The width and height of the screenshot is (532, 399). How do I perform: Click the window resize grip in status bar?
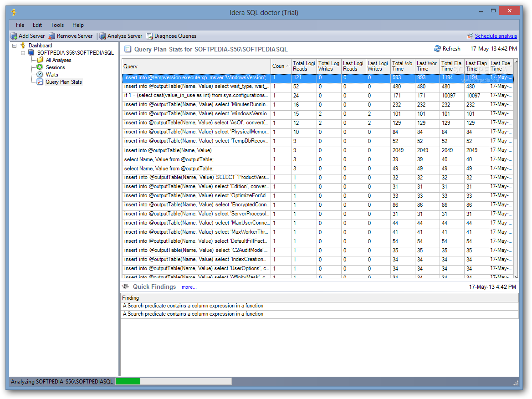pyautogui.click(x=516, y=383)
